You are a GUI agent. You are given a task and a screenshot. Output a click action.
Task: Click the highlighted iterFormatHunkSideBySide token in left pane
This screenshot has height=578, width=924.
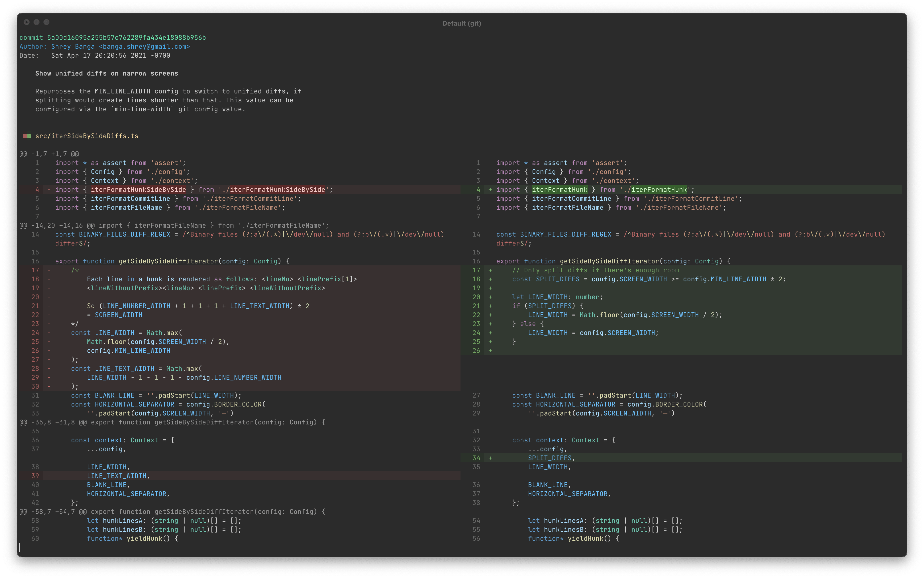[x=138, y=189]
